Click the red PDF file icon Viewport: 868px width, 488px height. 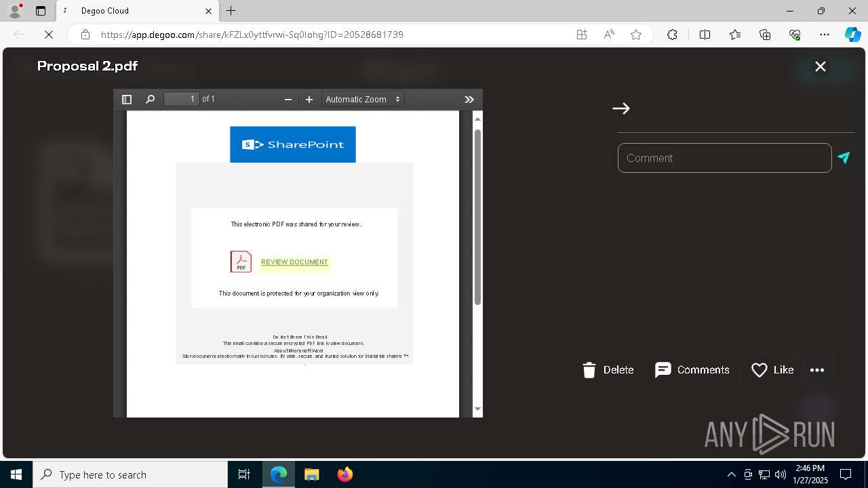tap(241, 262)
